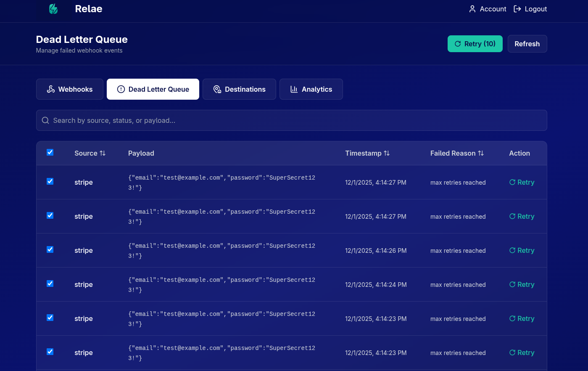Click the Refresh button
The image size is (588, 371).
click(527, 44)
